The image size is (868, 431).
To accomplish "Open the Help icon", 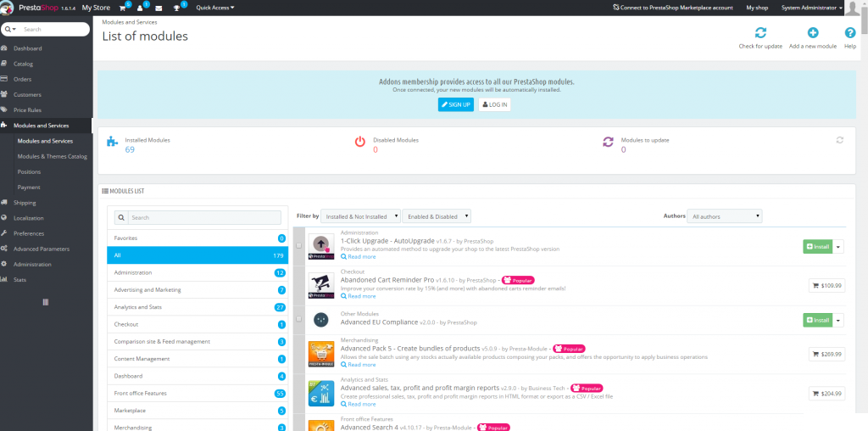I will tap(850, 33).
